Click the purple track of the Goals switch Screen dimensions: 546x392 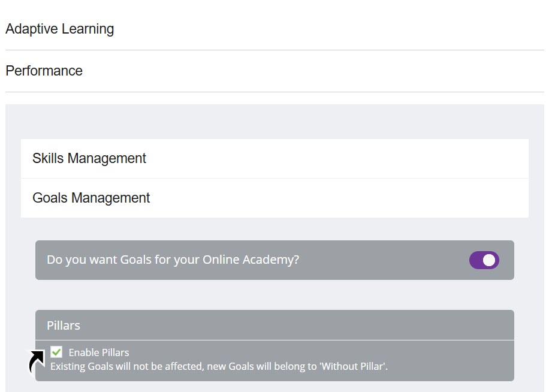476,260
